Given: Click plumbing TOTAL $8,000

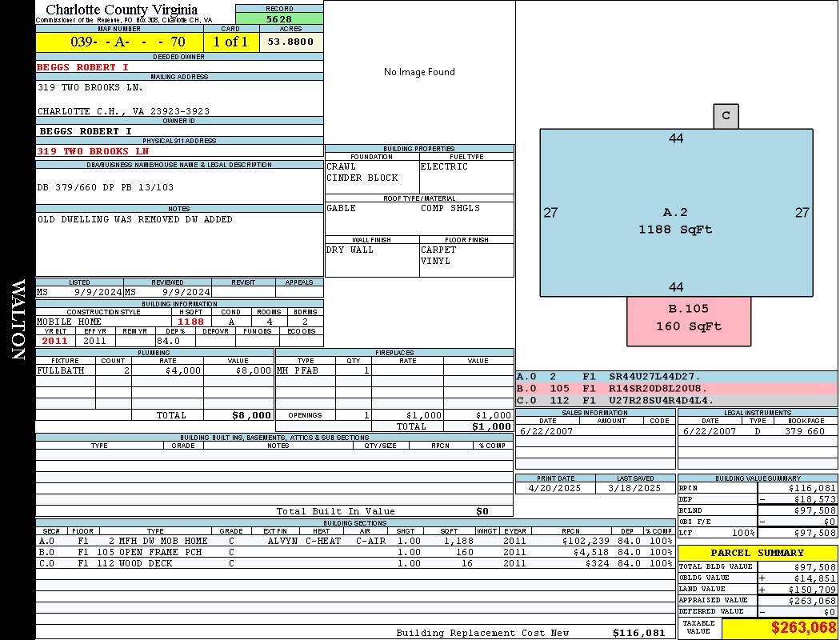Looking at the screenshot, I should pos(252,415).
